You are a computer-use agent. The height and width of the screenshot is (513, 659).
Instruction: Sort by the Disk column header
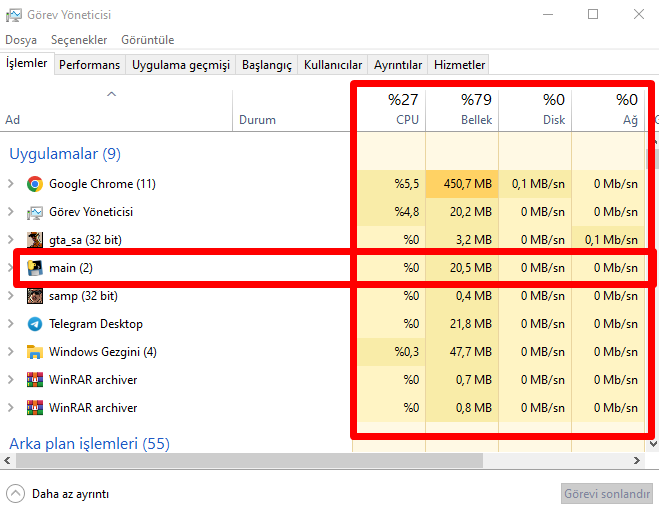click(535, 110)
